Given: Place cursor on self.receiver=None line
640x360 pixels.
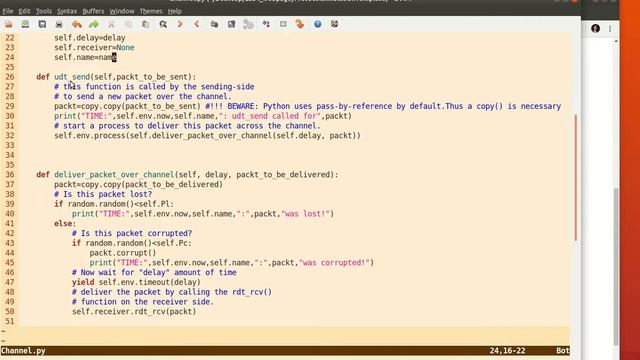Looking at the screenshot, I should (x=94, y=48).
